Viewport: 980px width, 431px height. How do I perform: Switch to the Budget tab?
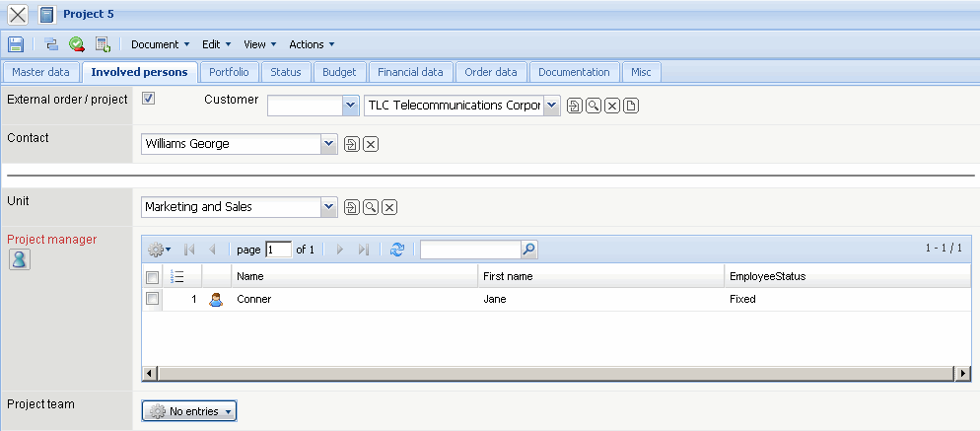pyautogui.click(x=339, y=72)
